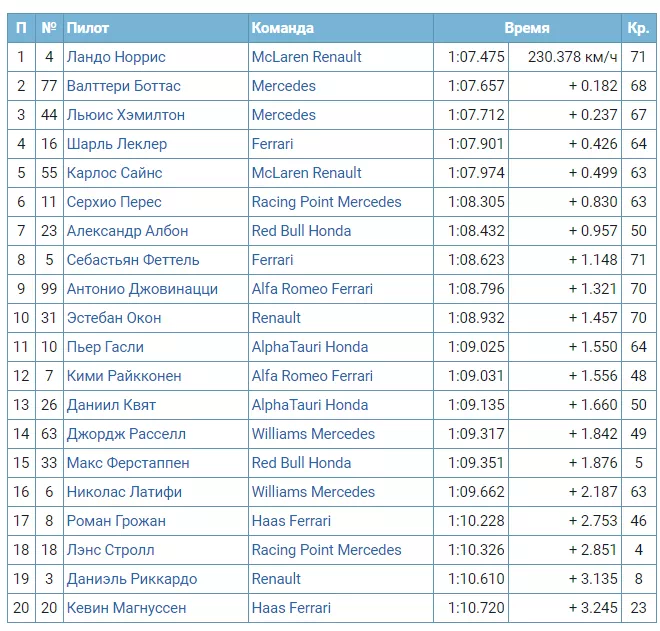Open driver link Льюис Хэмилтон
This screenshot has width=660, height=631.
(x=126, y=115)
